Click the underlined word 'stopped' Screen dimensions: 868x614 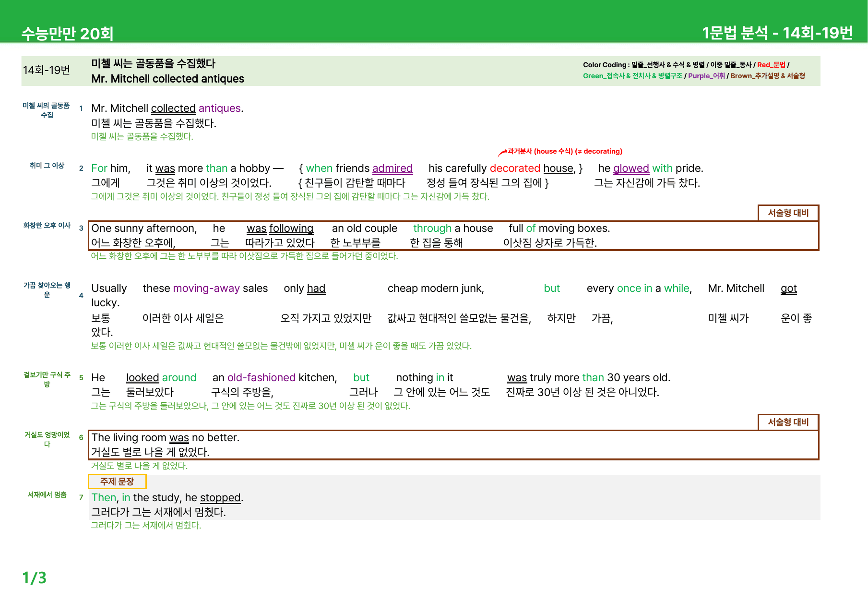coord(220,498)
